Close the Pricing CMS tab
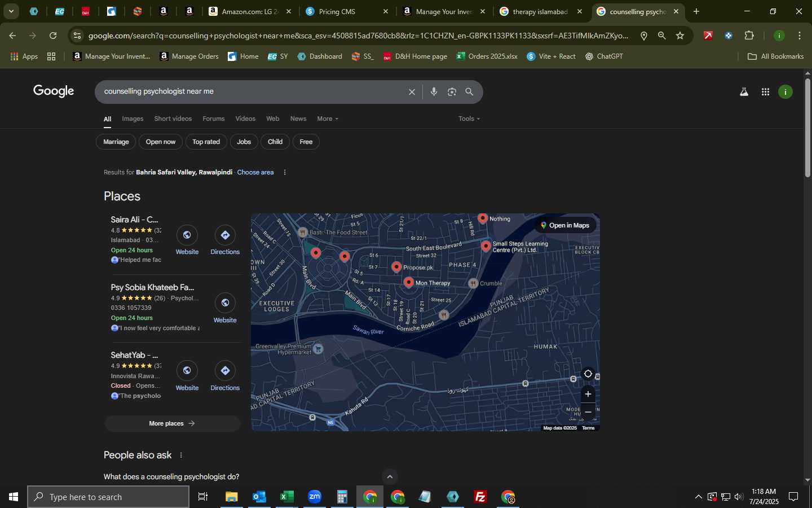 pos(386,11)
